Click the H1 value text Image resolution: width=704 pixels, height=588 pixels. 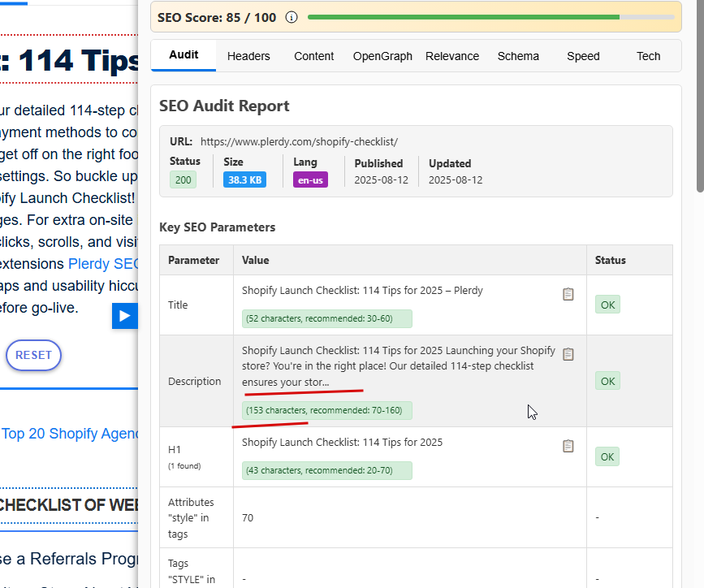click(342, 442)
